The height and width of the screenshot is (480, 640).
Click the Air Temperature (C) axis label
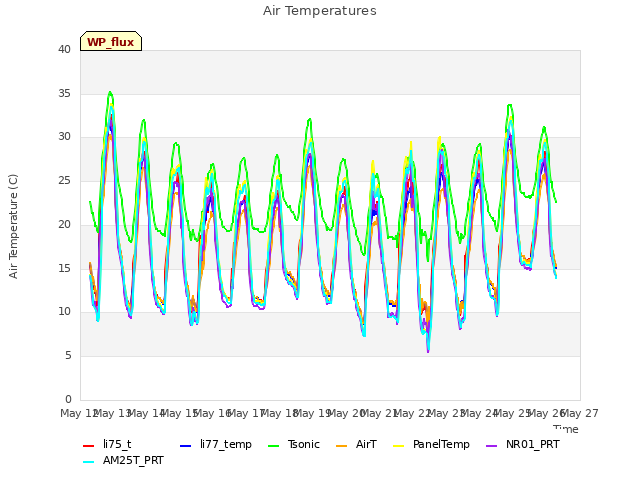(x=13, y=226)
